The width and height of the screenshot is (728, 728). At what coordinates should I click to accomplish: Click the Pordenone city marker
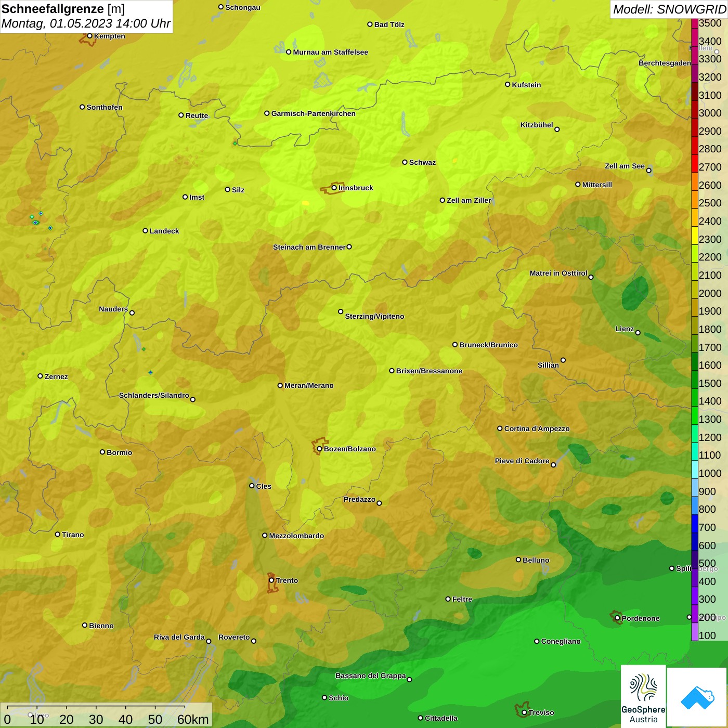click(617, 618)
